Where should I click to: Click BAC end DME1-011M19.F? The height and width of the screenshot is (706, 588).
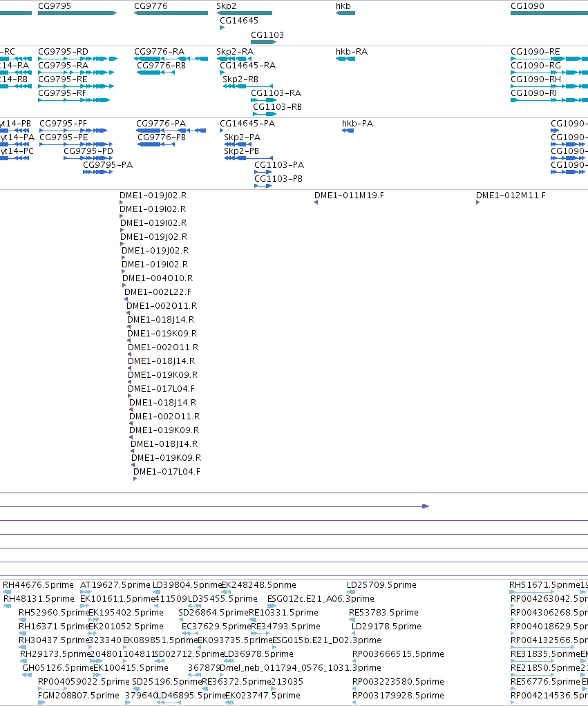[x=349, y=195]
